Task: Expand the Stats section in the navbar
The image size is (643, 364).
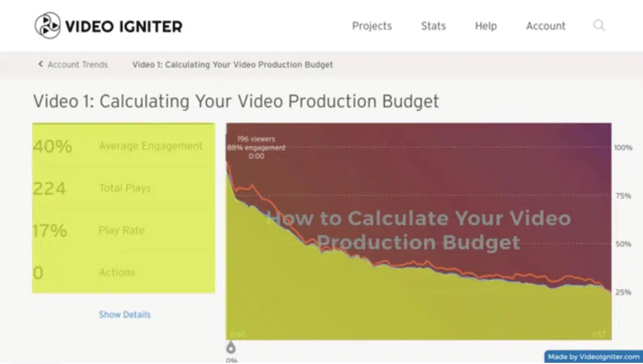Action: (433, 26)
